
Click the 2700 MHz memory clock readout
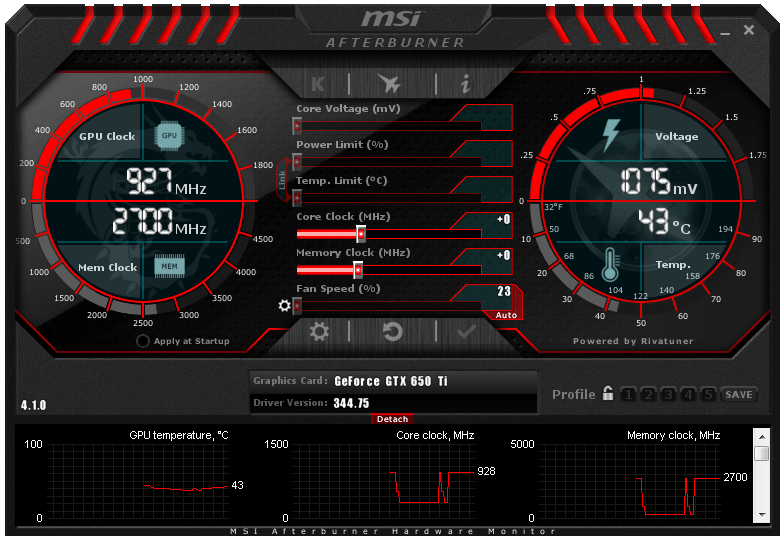(x=159, y=221)
